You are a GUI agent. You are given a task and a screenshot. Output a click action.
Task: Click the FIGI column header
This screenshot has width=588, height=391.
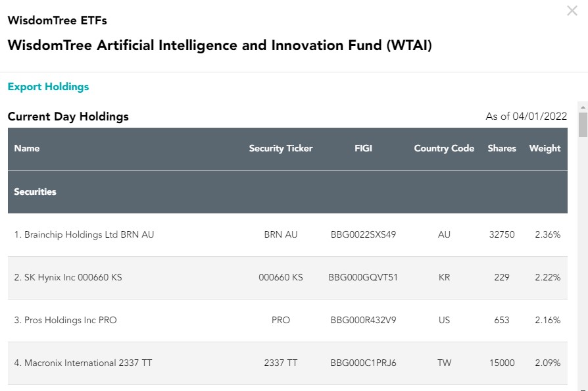(x=363, y=148)
